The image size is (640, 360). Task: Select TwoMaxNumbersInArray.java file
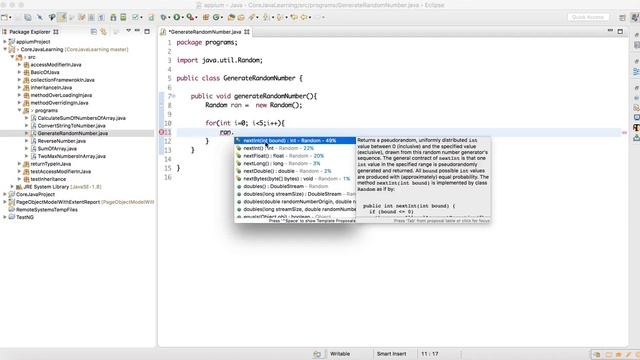[x=71, y=156]
